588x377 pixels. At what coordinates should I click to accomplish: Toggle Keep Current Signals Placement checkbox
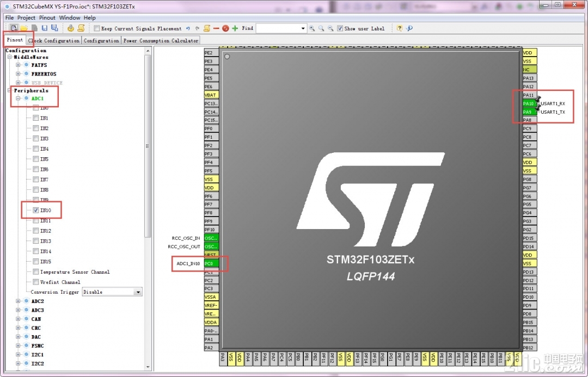pyautogui.click(x=97, y=28)
